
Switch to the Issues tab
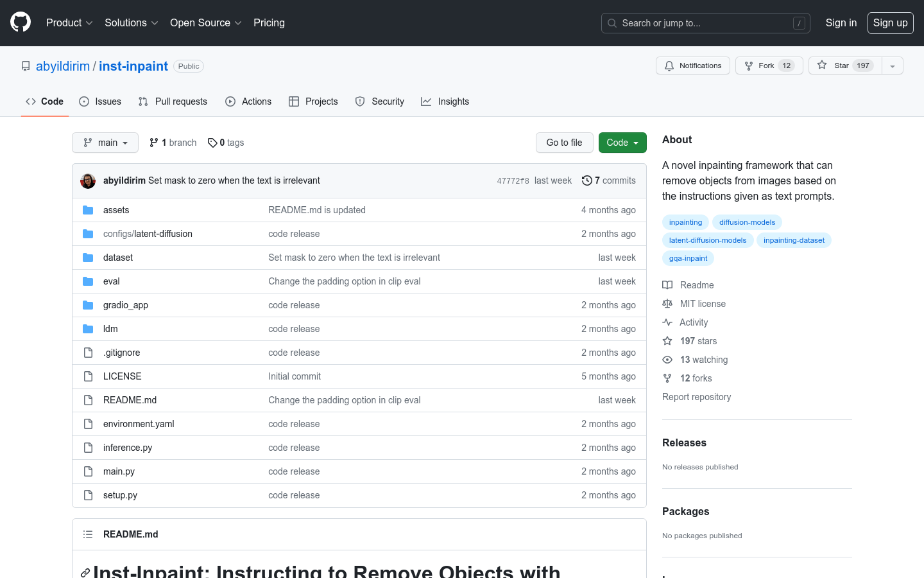100,101
